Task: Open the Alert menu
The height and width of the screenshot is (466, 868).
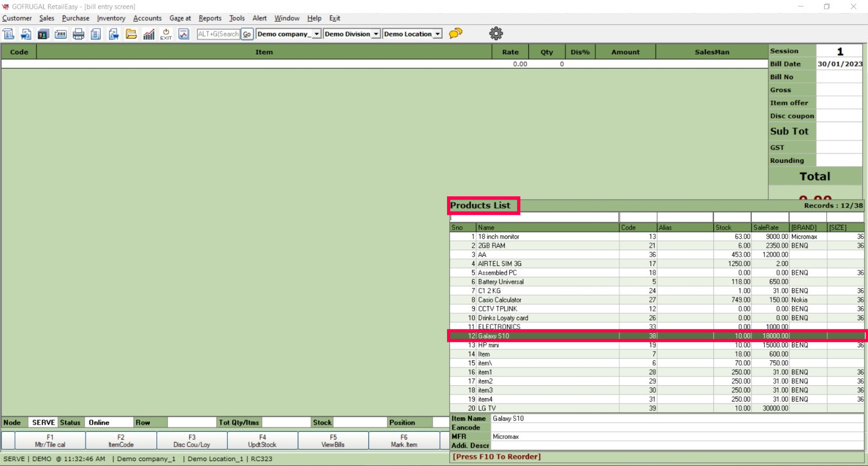Action: pos(259,18)
